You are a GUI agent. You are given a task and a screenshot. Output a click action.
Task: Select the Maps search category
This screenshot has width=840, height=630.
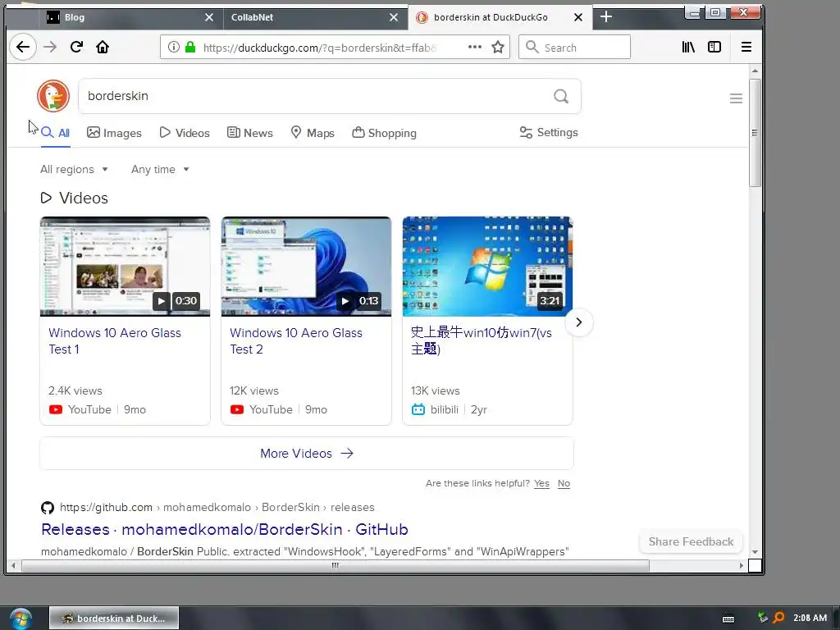tap(313, 133)
